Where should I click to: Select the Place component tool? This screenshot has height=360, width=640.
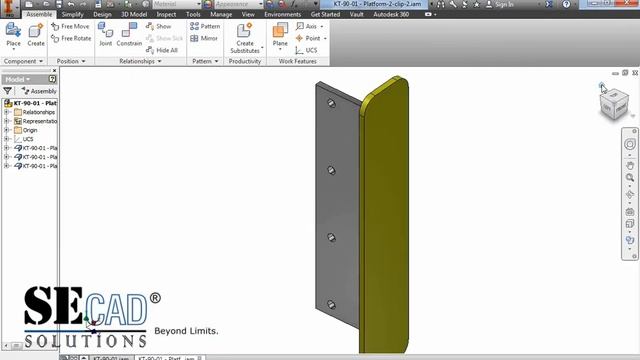[13, 36]
